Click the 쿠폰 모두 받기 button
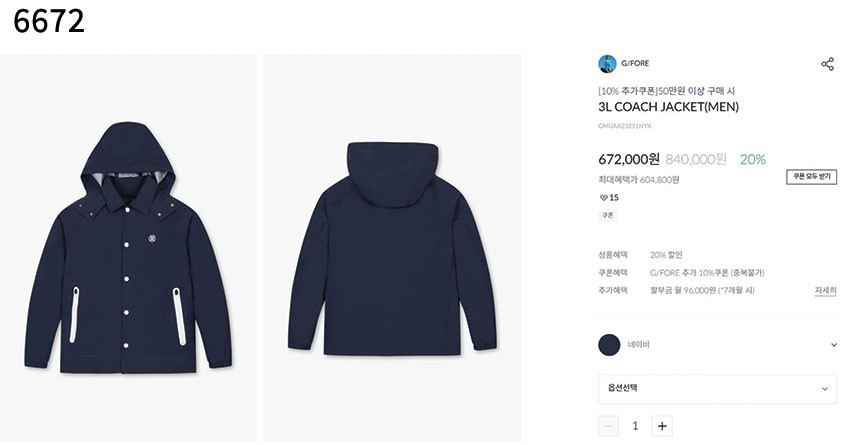Viewport: 860px width, 445px height. [811, 177]
